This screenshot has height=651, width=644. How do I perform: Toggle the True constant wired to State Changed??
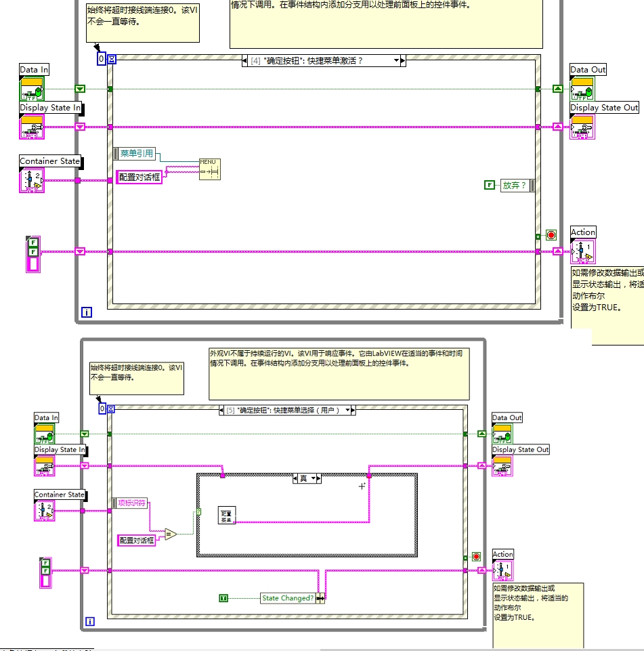(222, 597)
